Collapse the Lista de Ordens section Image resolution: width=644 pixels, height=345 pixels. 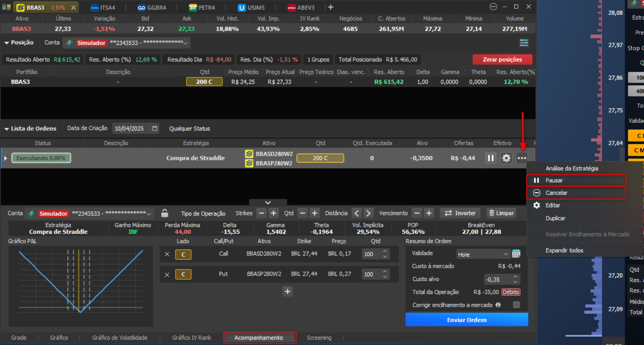(x=7, y=129)
